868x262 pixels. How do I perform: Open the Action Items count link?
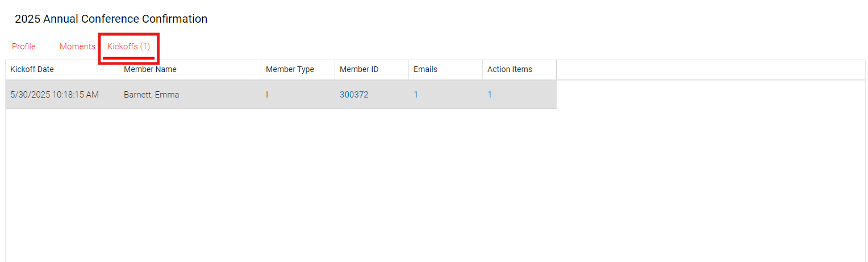[x=490, y=95]
